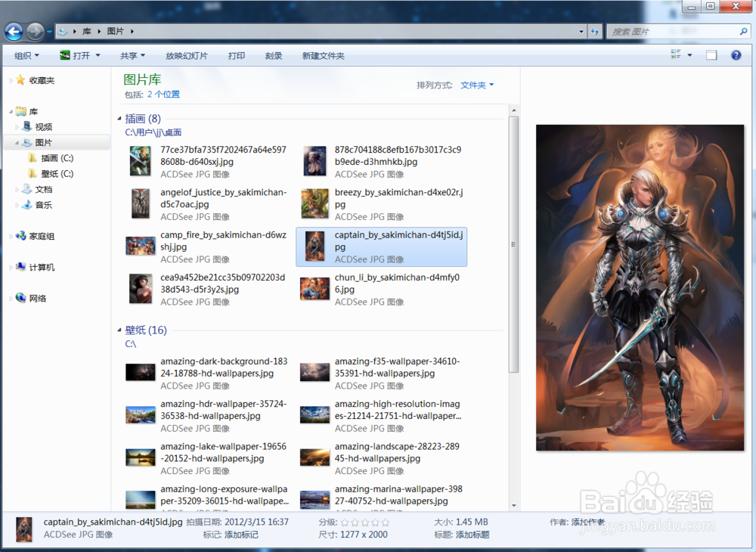Viewport: 756px width, 552px height.
Task: Click 新建文件夹 in toolbar
Action: [x=323, y=56]
